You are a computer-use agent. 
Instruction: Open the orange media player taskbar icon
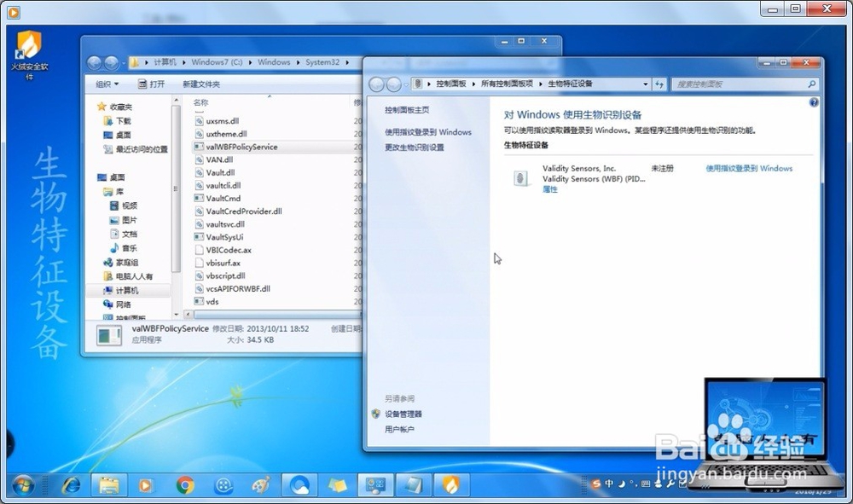click(145, 484)
